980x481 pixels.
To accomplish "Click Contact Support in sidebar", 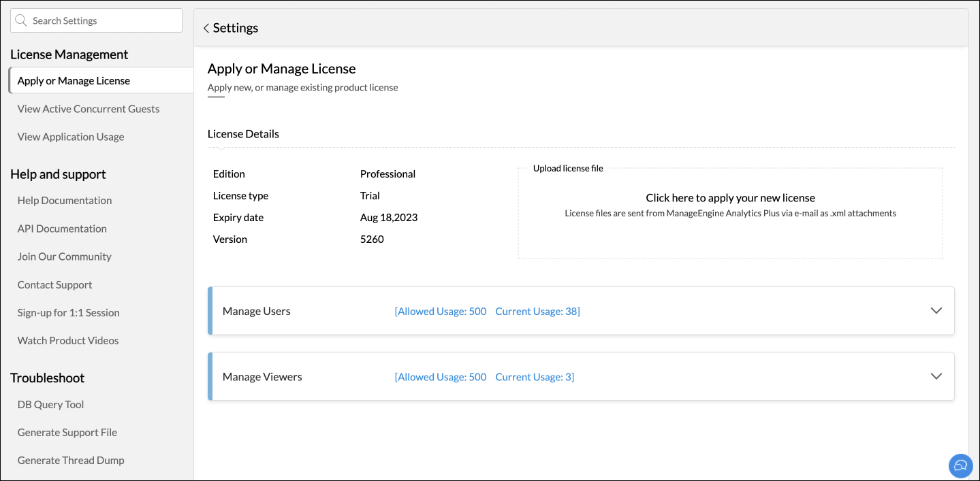I will [54, 285].
